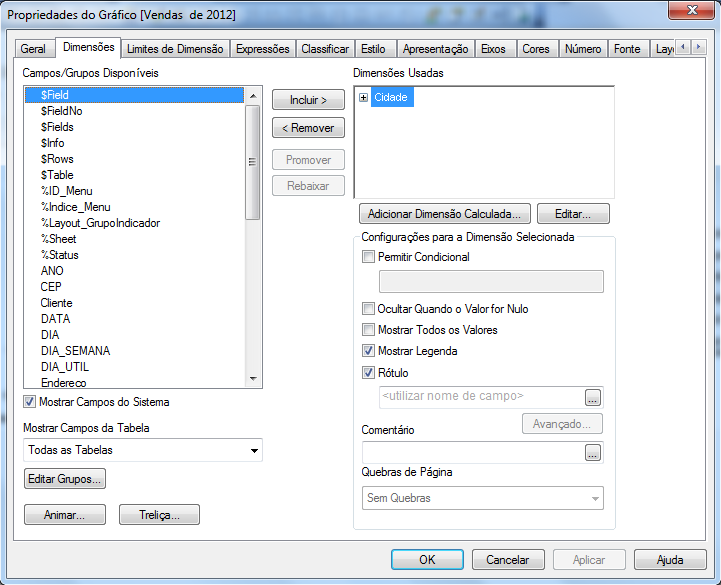The image size is (721, 585).
Task: Click the Cancelar button
Action: pyautogui.click(x=508, y=560)
